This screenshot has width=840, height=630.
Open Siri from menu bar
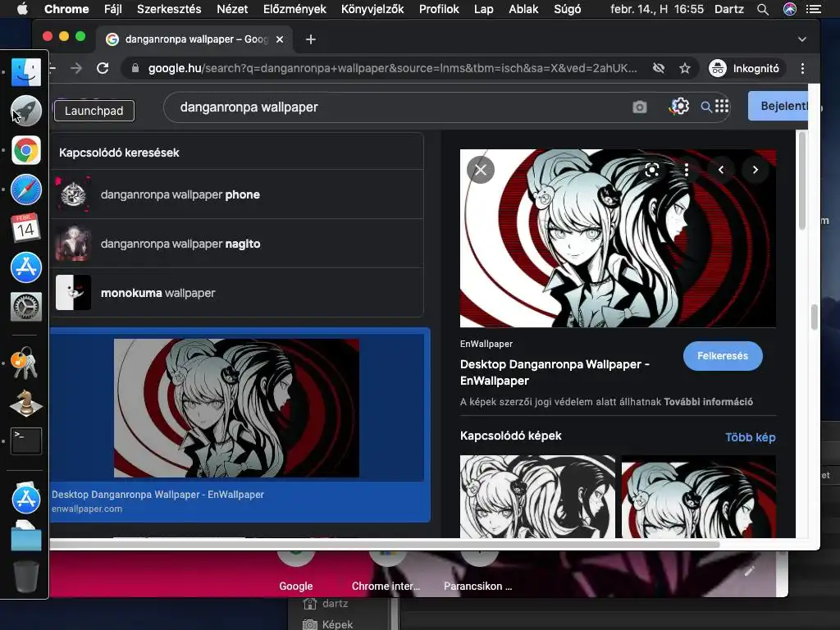(x=790, y=9)
